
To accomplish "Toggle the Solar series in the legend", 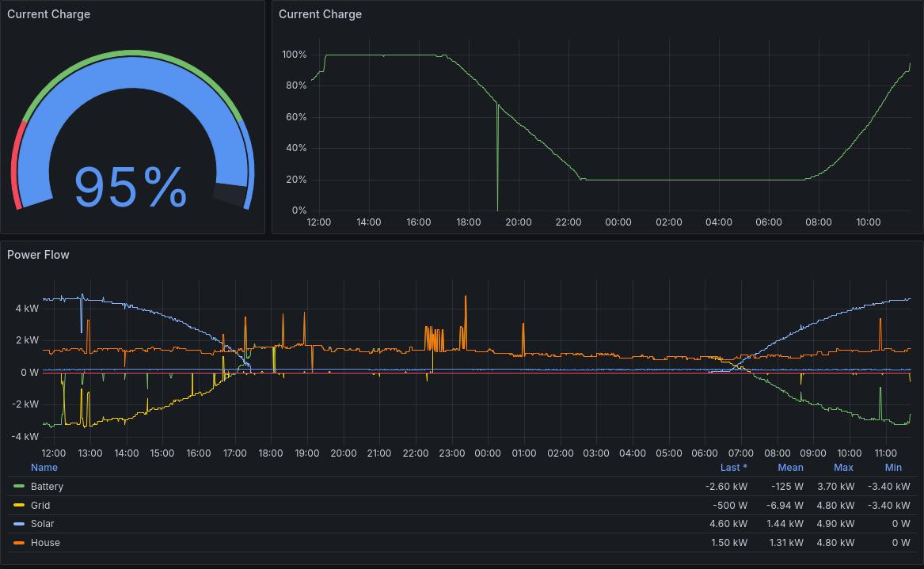I will 42,524.
